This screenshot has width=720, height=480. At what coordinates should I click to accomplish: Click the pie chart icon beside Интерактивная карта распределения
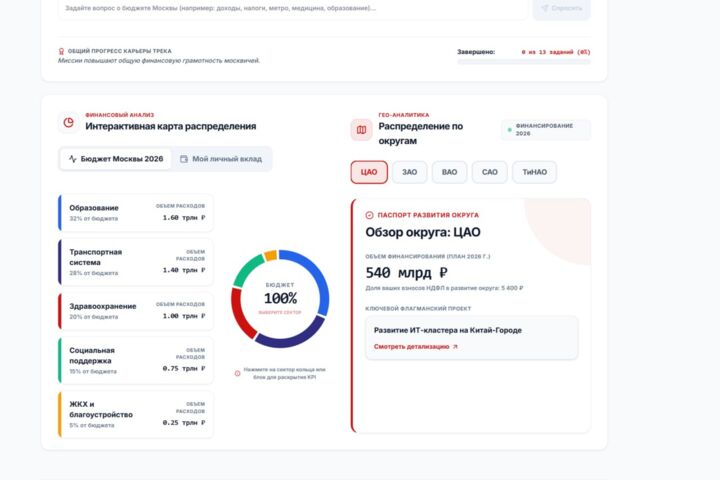pyautogui.click(x=68, y=123)
